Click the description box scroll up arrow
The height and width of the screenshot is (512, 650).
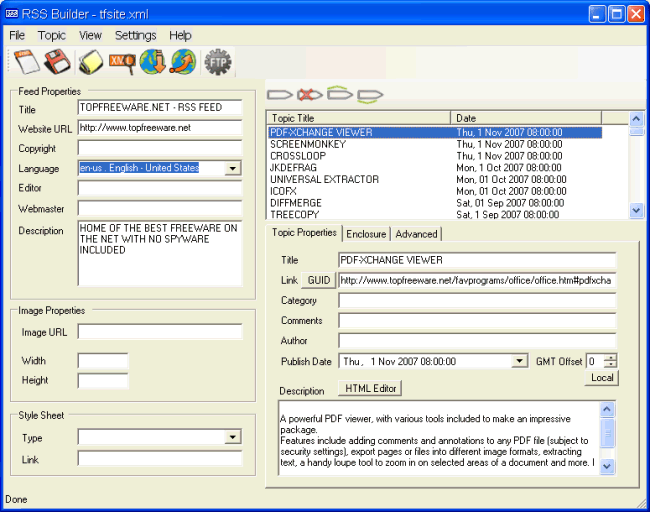tap(607, 410)
